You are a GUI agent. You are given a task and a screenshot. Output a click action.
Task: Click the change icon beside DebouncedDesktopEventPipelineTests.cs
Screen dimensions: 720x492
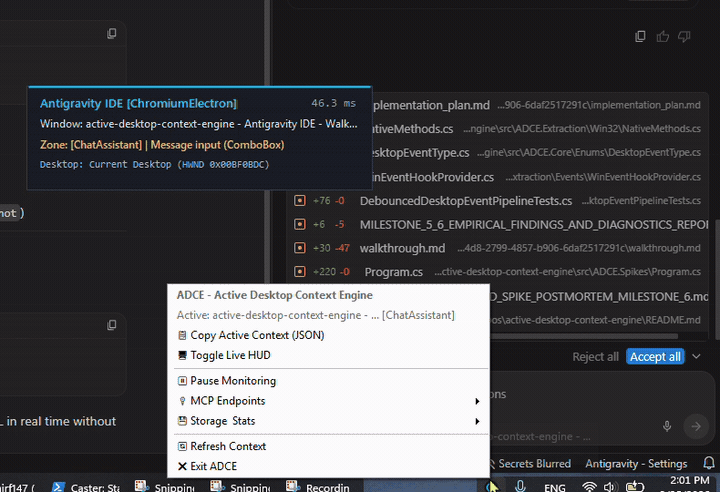(300, 201)
